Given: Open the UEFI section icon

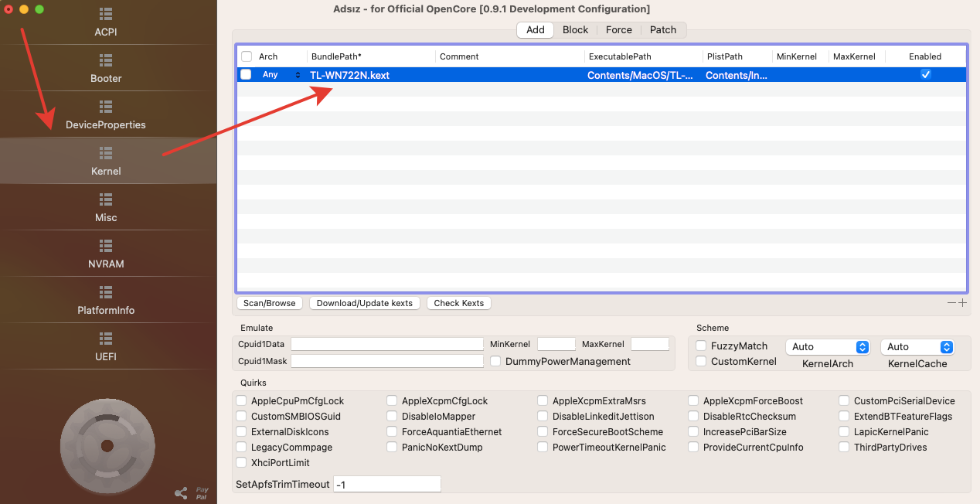Looking at the screenshot, I should pyautogui.click(x=106, y=339).
